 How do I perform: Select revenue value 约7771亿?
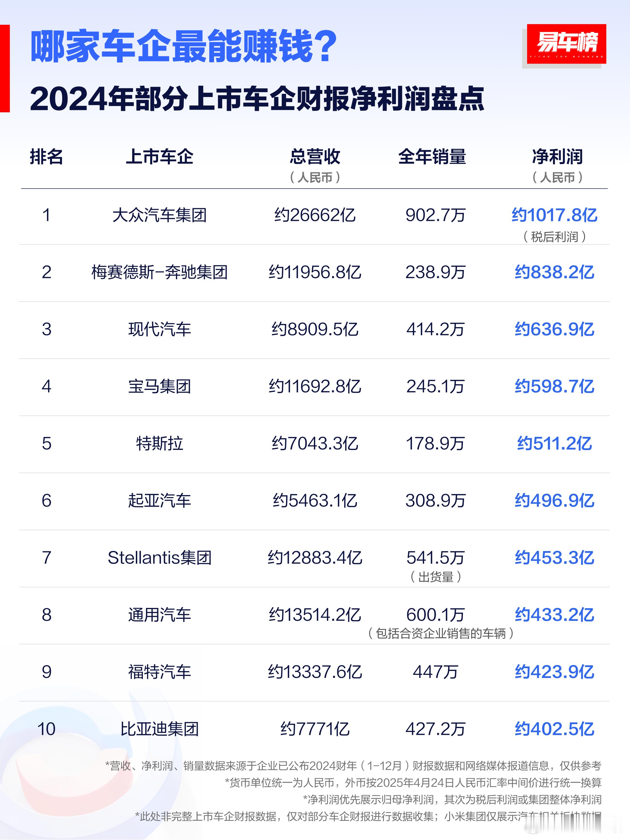pyautogui.click(x=315, y=729)
